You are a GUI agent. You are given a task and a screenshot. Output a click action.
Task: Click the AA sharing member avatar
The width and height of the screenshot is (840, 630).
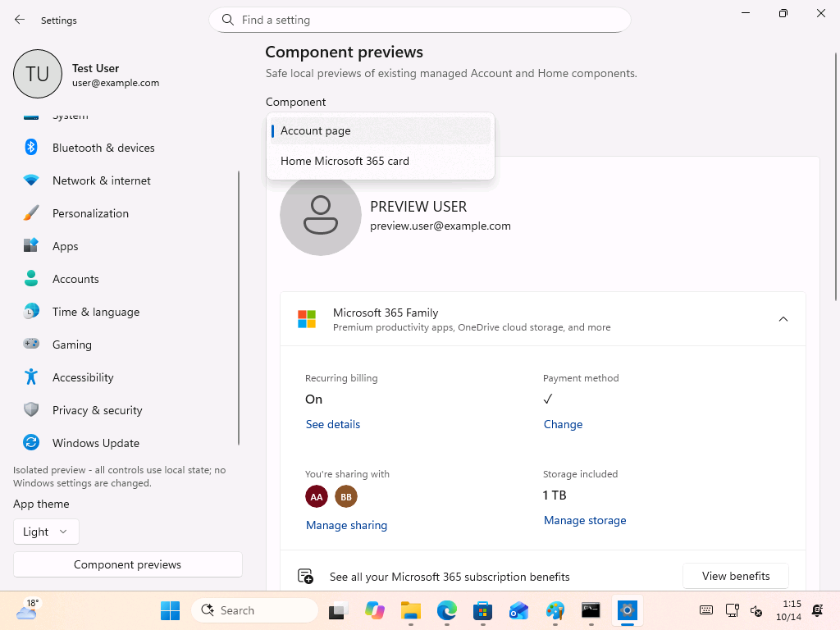tap(317, 496)
